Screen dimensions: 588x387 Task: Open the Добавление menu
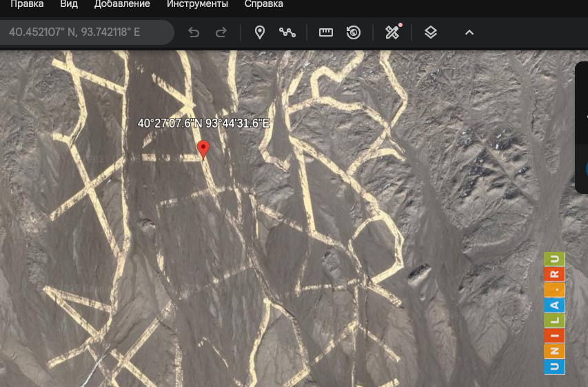point(122,4)
